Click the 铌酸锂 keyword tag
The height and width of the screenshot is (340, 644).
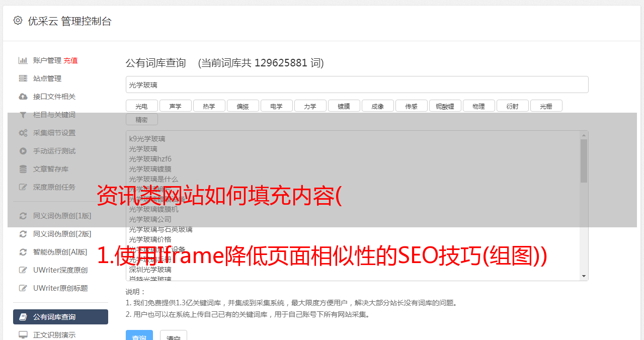[x=445, y=106]
